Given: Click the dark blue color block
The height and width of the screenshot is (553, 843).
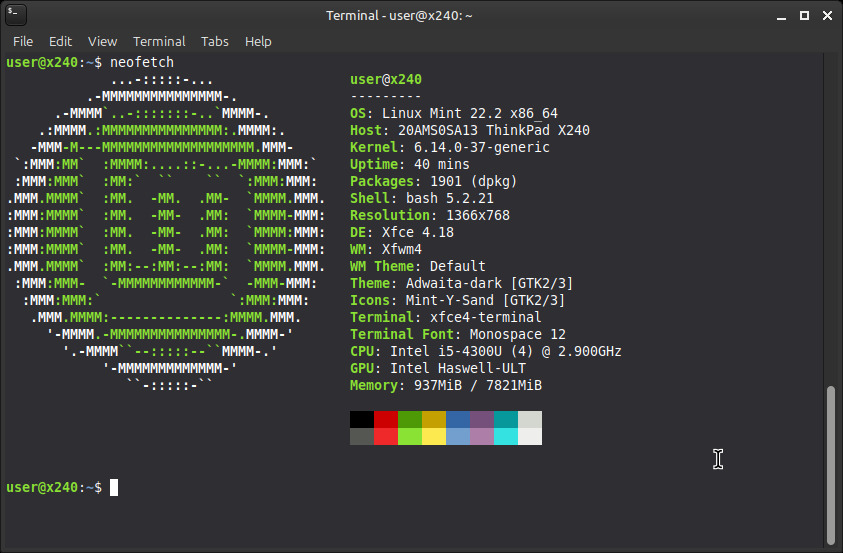Looking at the screenshot, I should tap(458, 419).
